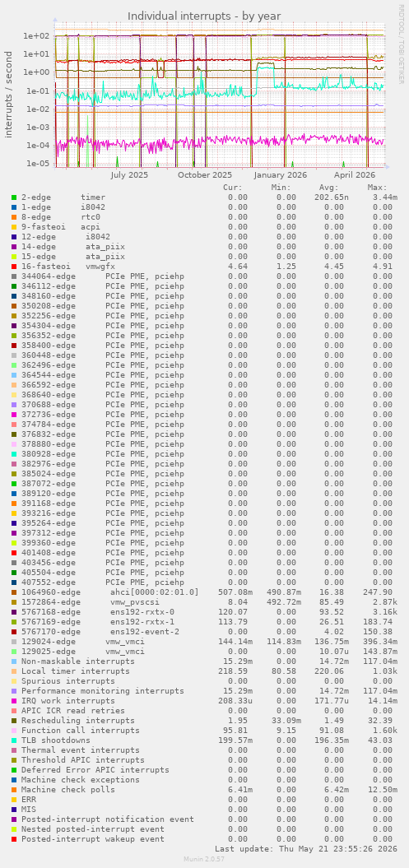Viewport: 409px width, 868px height.
Task: Click the swatch beside 1572864-edge vmw_pvscsi
Action: tap(13, 601)
